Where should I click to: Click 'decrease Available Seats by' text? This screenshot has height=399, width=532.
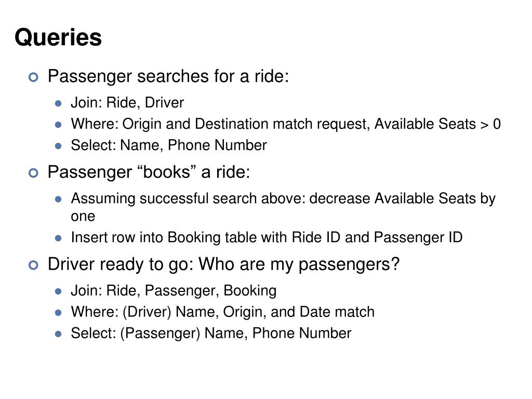pyautogui.click(x=403, y=199)
